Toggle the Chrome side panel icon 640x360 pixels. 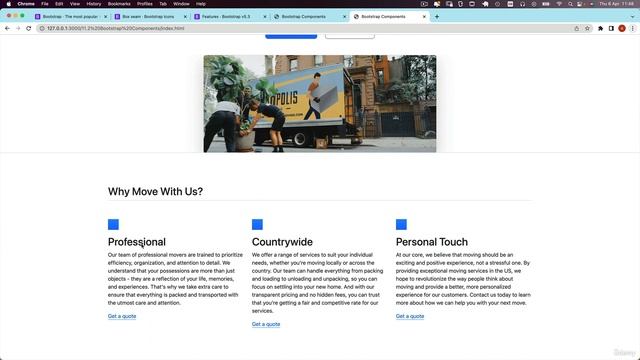(611, 28)
